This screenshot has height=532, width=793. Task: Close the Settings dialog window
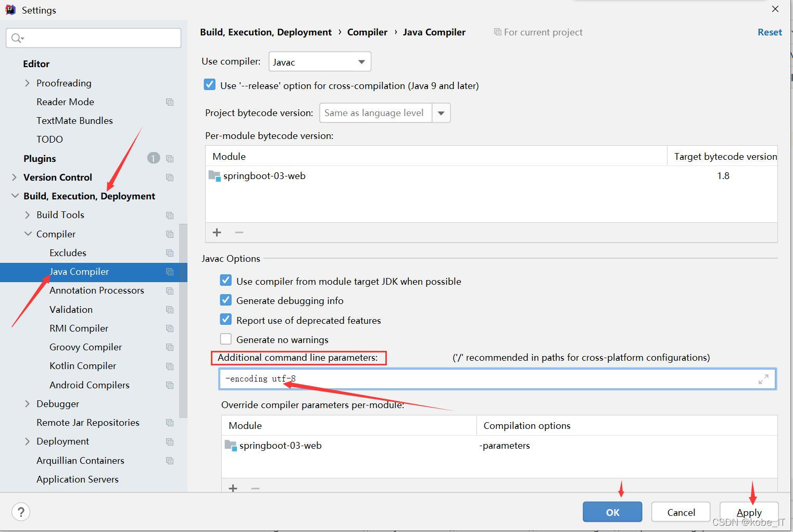point(775,9)
